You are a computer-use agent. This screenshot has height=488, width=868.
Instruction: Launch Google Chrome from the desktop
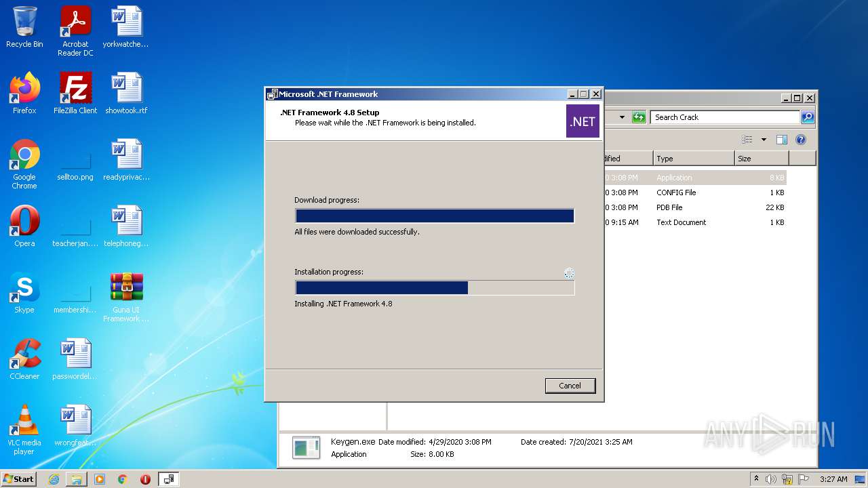point(24,164)
